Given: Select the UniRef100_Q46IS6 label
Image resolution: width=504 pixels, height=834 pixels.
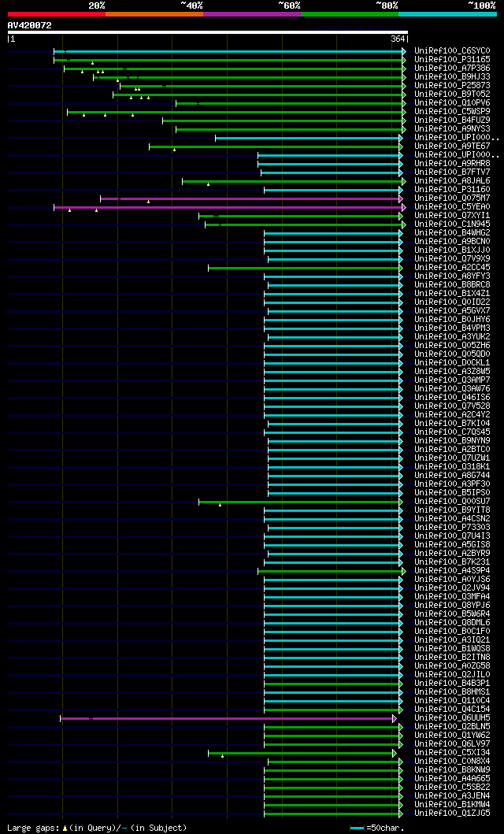Looking at the screenshot, I should tap(453, 398).
